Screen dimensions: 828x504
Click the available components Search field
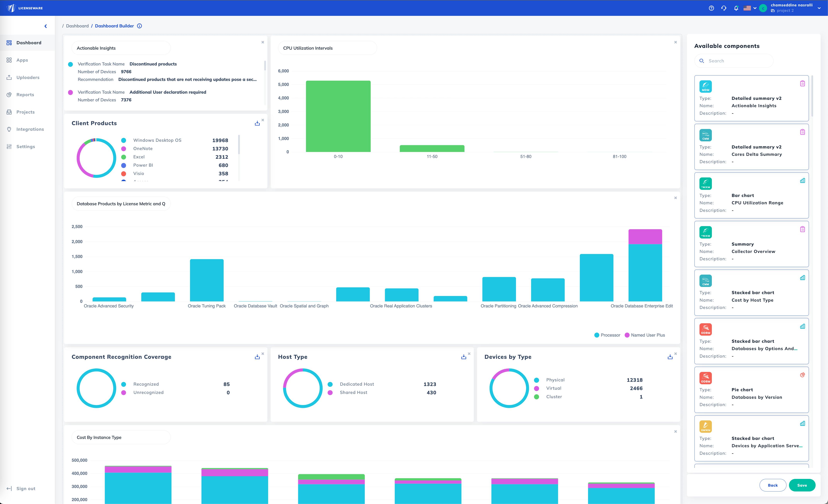[x=734, y=61]
